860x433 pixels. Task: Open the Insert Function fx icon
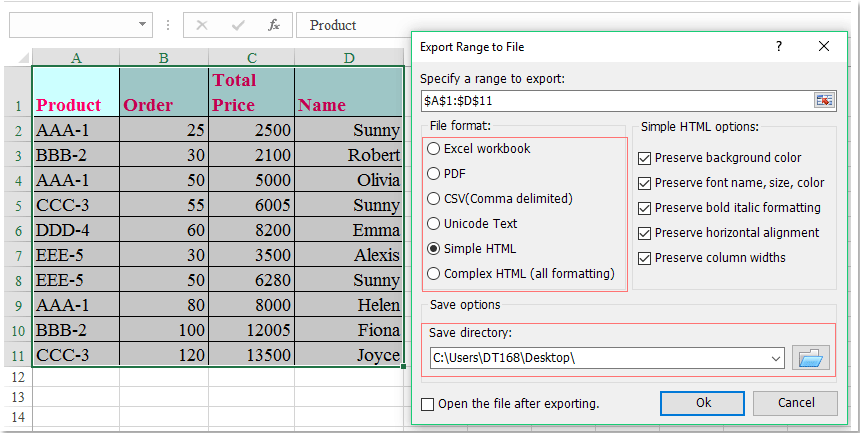(274, 25)
